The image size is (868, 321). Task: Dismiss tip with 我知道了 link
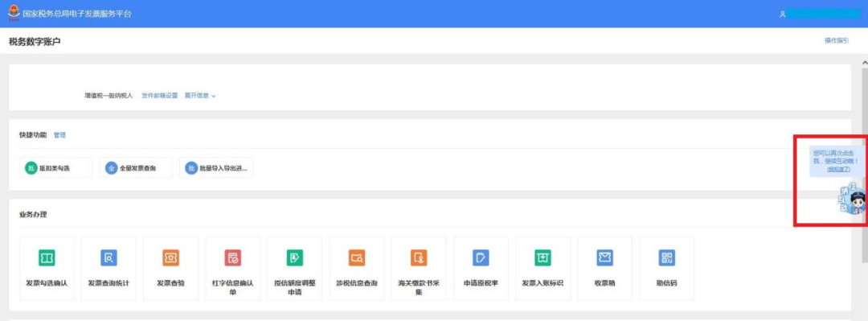tap(838, 169)
